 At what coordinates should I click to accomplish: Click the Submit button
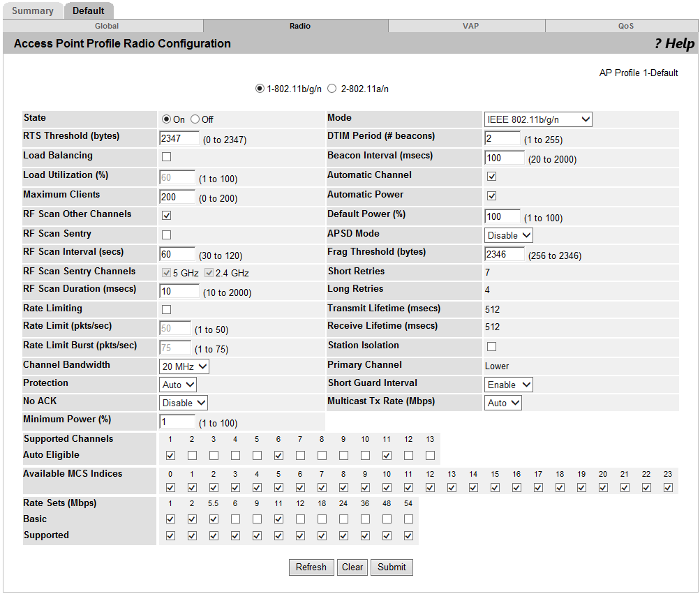391,567
